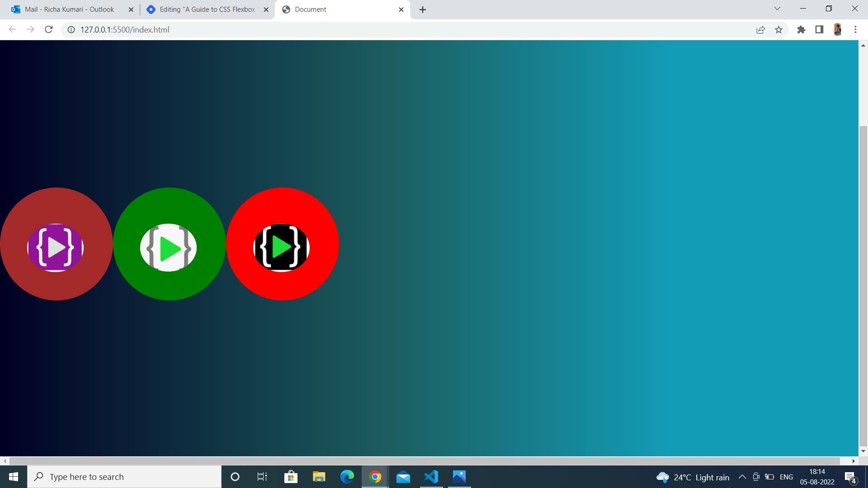Click the vertical scrollbar up arrow
The image size is (868, 488).
[x=863, y=45]
